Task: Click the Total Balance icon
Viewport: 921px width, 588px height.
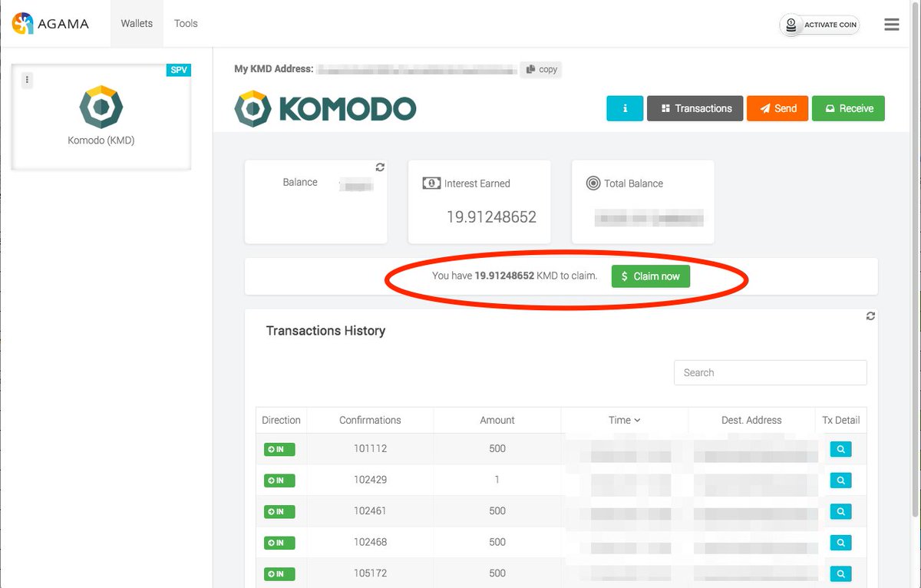Action: click(593, 183)
